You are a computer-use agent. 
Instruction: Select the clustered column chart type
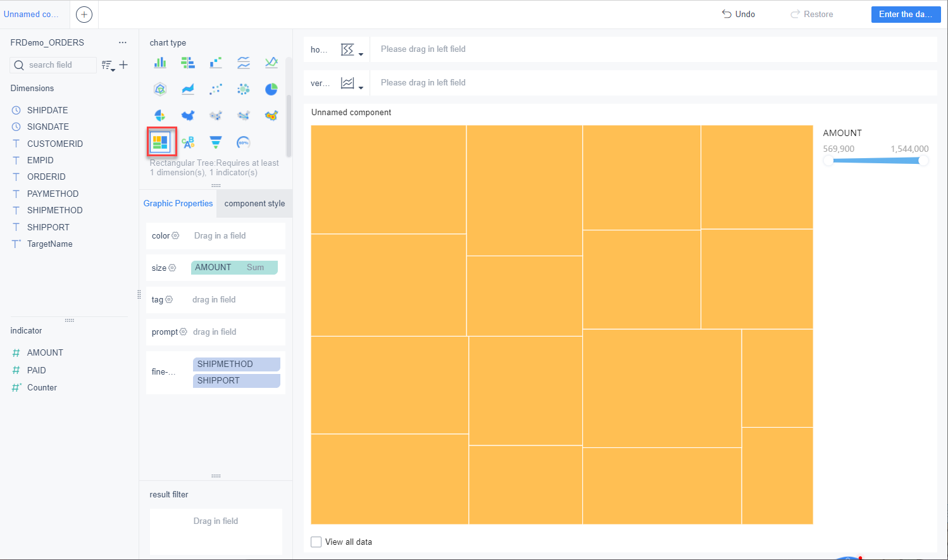point(160,62)
